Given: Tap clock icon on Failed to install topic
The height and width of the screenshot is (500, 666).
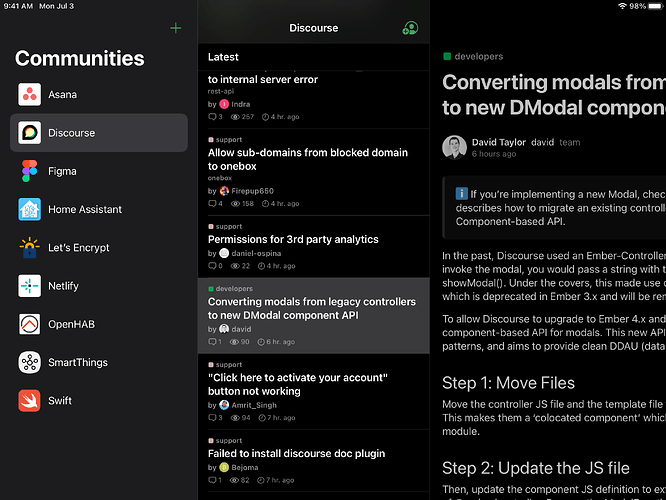Looking at the screenshot, I should [x=261, y=480].
